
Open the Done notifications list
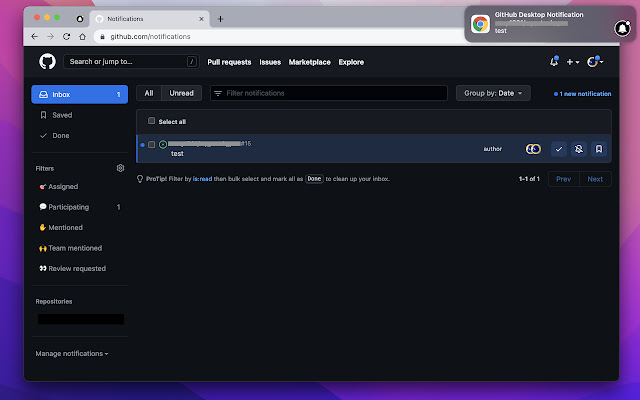[60, 136]
